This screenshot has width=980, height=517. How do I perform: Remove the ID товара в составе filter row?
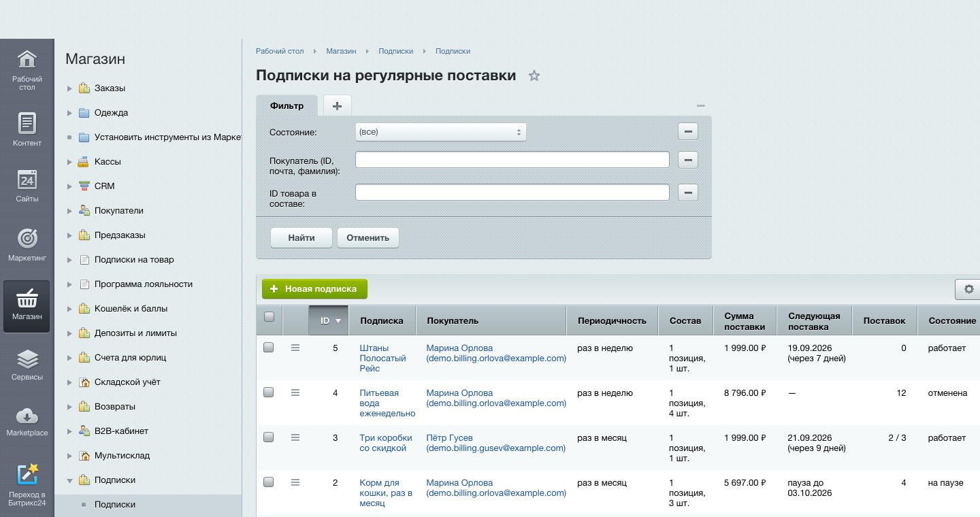tap(688, 193)
